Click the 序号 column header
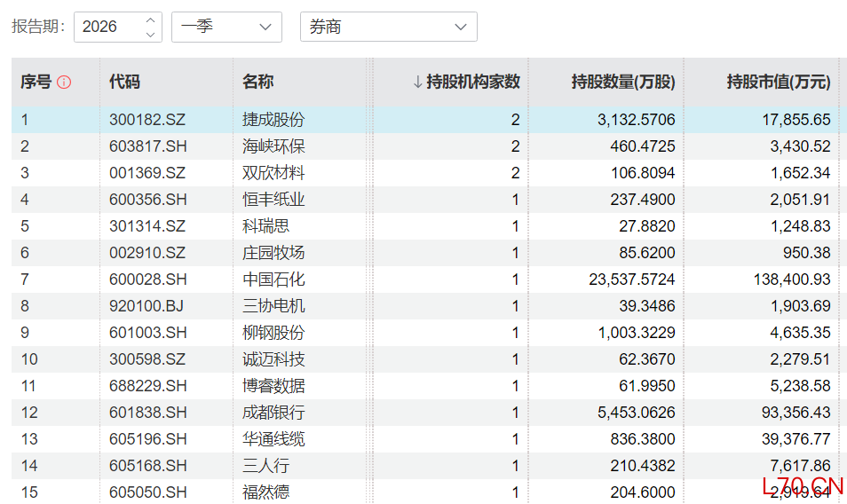 pyautogui.click(x=36, y=82)
